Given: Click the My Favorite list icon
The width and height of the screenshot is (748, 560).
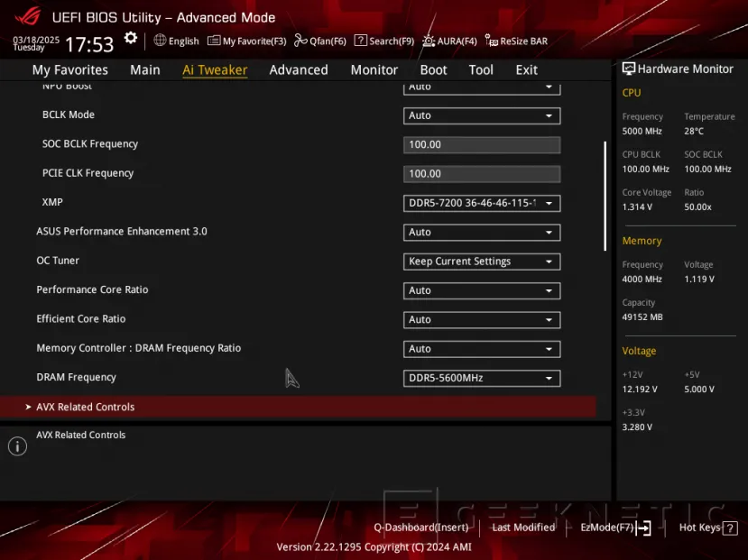Looking at the screenshot, I should click(x=214, y=41).
